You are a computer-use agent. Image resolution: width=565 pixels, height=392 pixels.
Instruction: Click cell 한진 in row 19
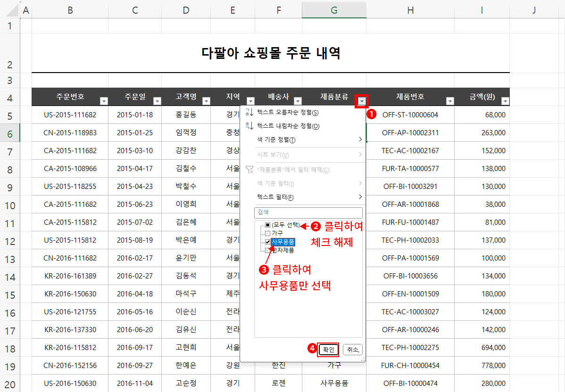(x=279, y=365)
